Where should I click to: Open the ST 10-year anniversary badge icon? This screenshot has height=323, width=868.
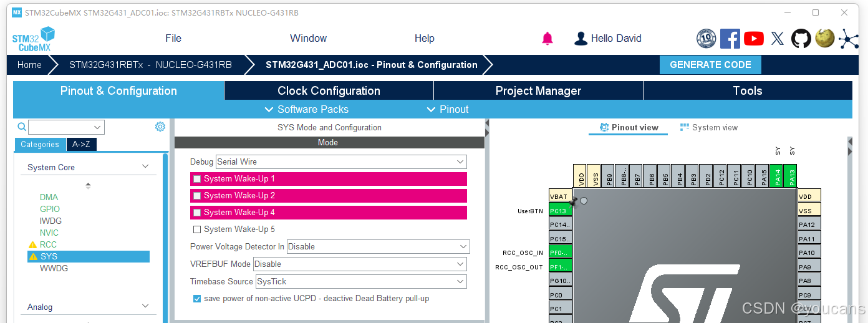click(x=706, y=39)
